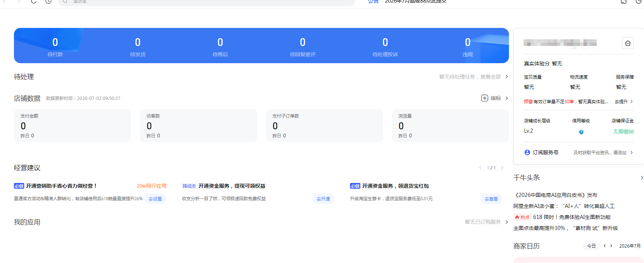Click 暂无待处理任务，查看全部 link

[x=470, y=77]
